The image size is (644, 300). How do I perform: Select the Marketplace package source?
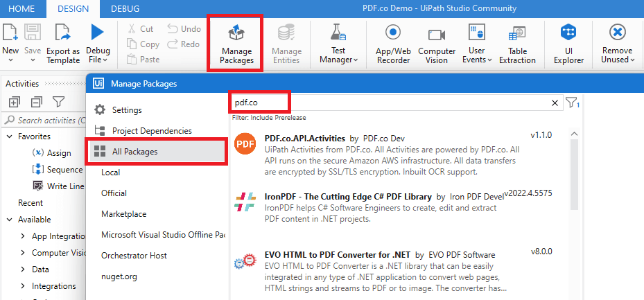(x=123, y=214)
